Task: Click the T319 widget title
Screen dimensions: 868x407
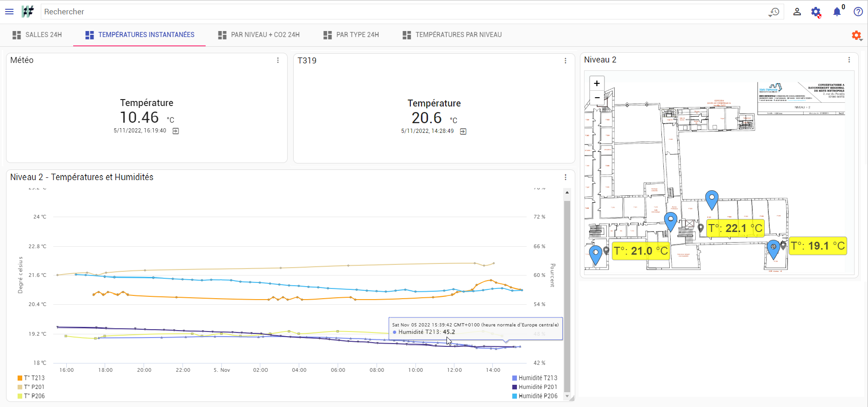Action: [307, 61]
